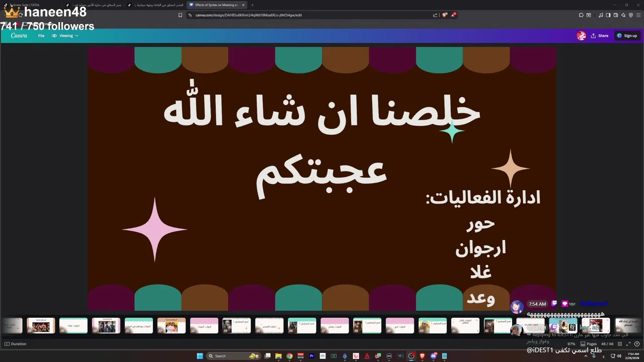This screenshot has height=362, width=644.
Task: Switch to the Business Suite TikTok tab
Action: (x=31, y=5)
